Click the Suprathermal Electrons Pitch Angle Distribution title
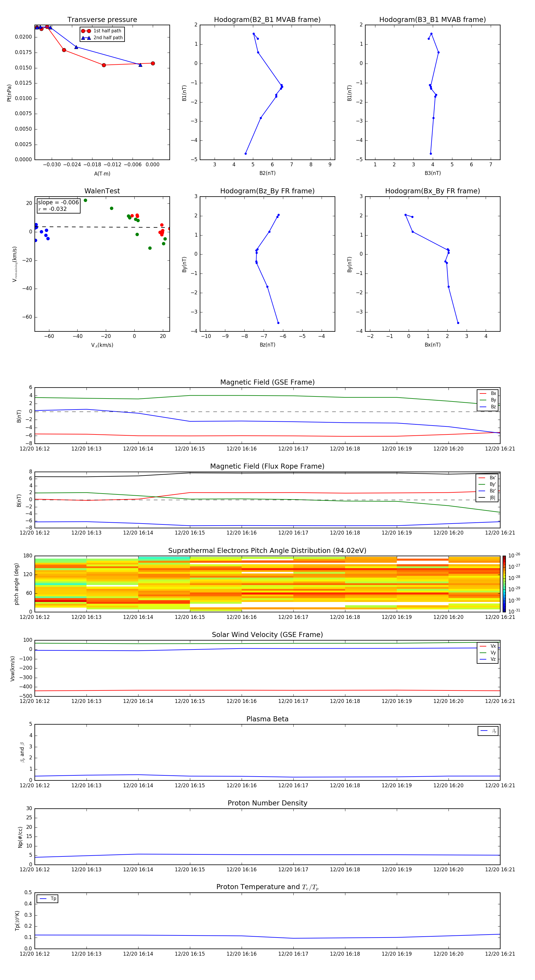This screenshot has width=535, height=980. tap(267, 551)
